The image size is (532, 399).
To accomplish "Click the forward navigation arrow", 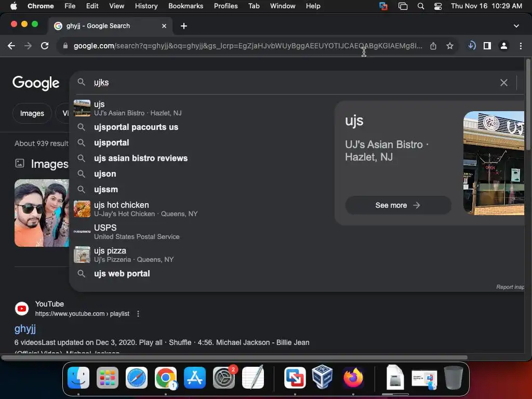I will pyautogui.click(x=28, y=46).
